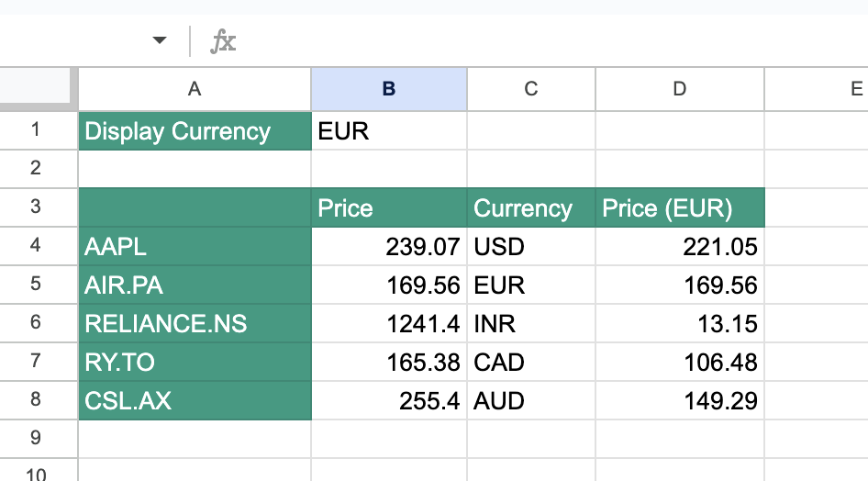
Task: Click the USD currency cell
Action: pos(531,246)
